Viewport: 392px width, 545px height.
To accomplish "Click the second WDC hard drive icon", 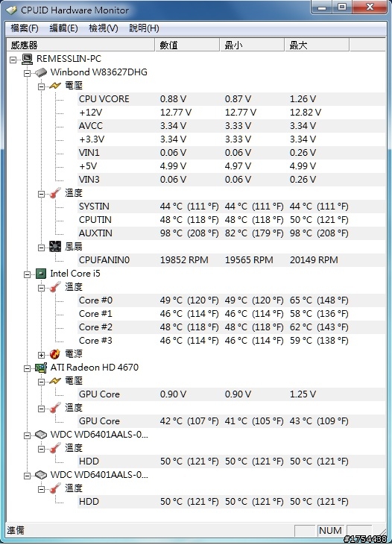I will pyautogui.click(x=41, y=475).
